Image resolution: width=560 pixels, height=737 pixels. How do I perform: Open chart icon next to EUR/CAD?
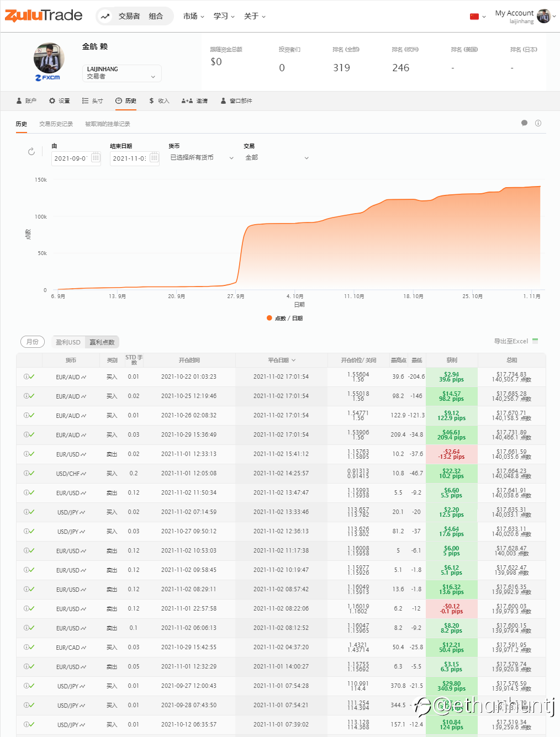pyautogui.click(x=84, y=648)
